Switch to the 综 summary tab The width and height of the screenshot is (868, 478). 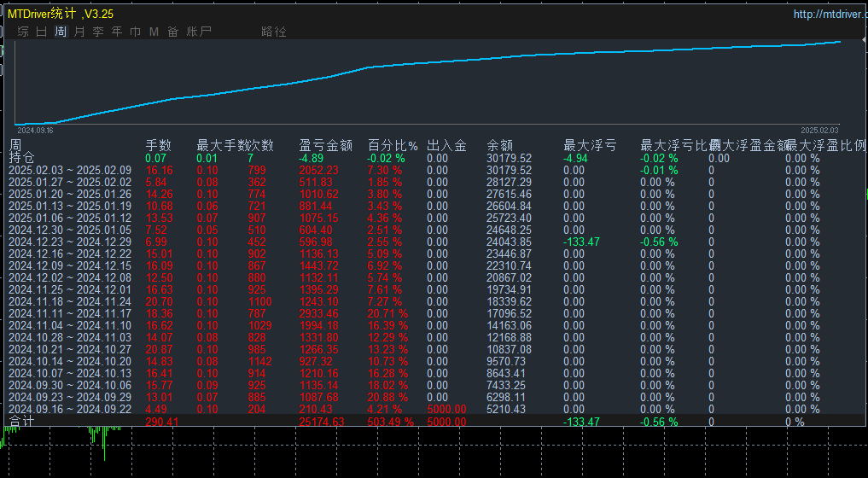click(x=23, y=32)
